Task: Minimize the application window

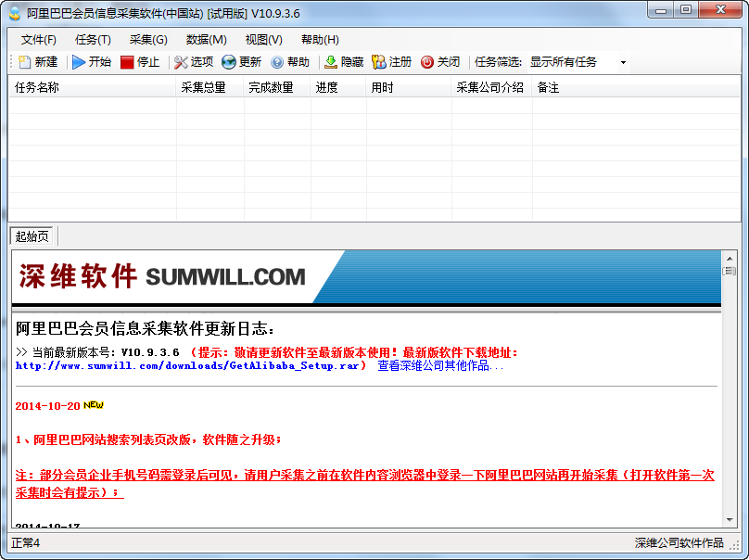Action: pos(661,10)
